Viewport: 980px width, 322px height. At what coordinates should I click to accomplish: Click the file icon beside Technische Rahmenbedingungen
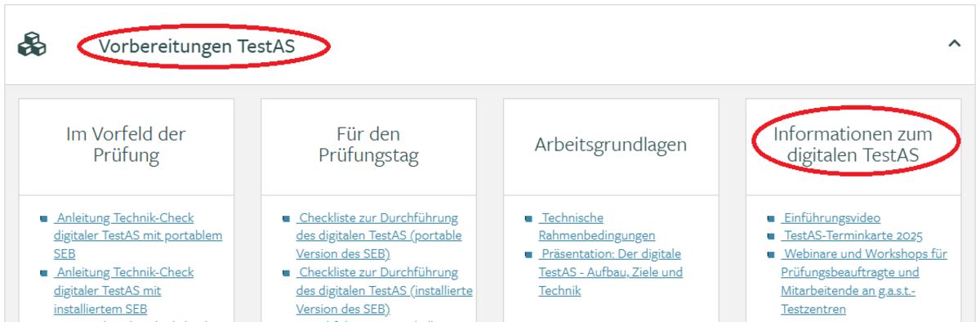tap(529, 219)
